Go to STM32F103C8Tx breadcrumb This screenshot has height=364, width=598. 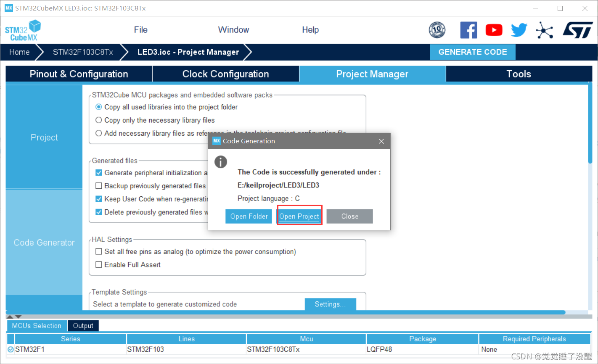click(x=83, y=52)
